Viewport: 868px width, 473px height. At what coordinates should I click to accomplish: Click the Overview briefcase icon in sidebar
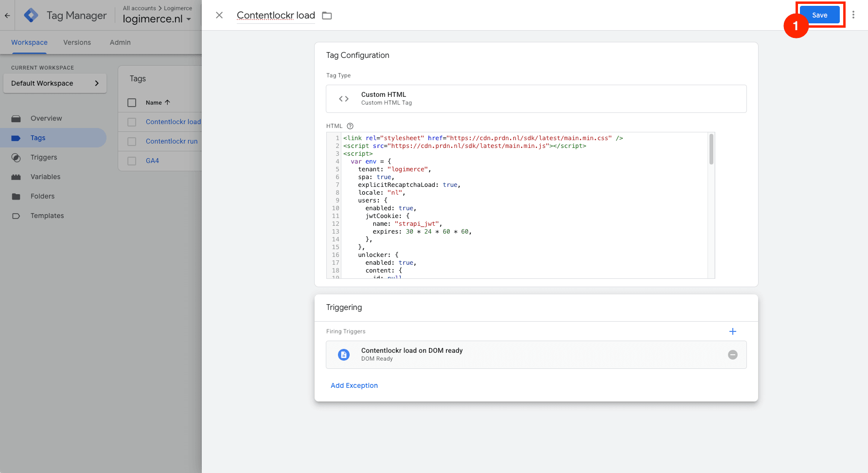point(16,119)
